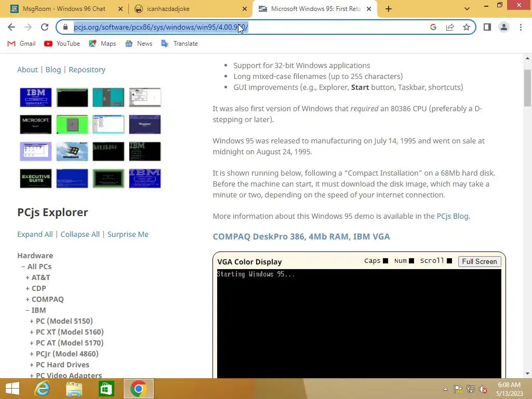
Task: Open the Blog link
Action: pyautogui.click(x=54, y=70)
